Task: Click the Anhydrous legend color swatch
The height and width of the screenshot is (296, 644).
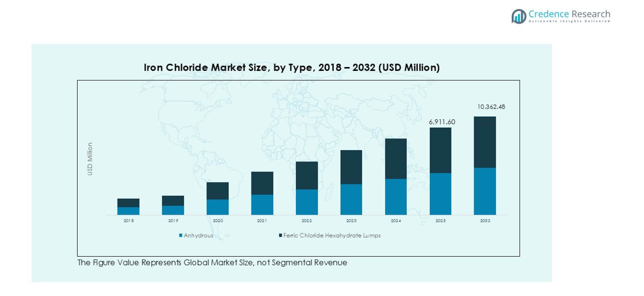Action: coord(181,236)
